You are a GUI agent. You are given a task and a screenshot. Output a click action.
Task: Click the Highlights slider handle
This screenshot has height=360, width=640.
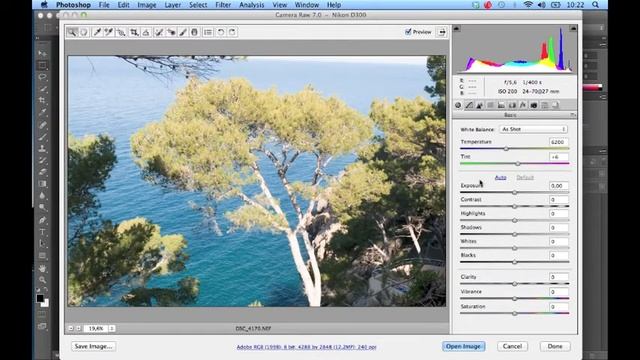pos(515,220)
